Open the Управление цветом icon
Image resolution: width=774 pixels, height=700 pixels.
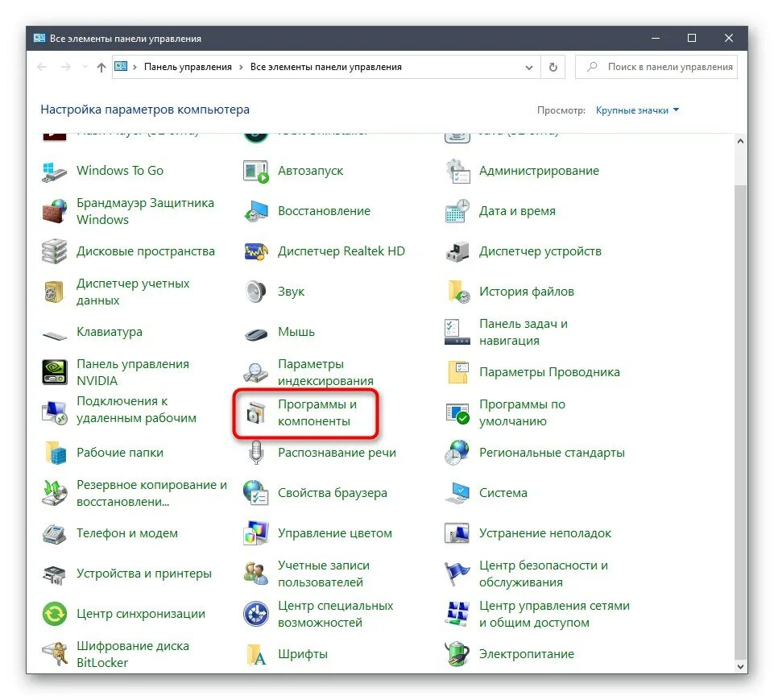tap(255, 533)
